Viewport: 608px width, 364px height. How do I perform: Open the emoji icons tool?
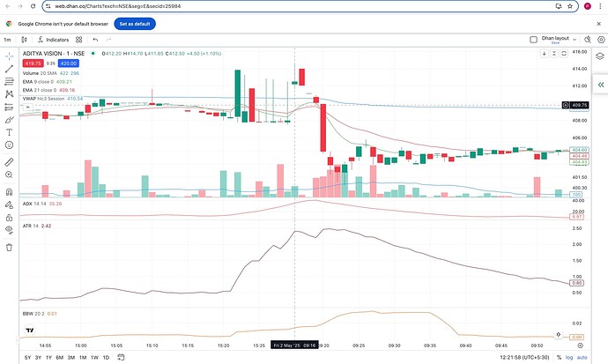[x=10, y=145]
